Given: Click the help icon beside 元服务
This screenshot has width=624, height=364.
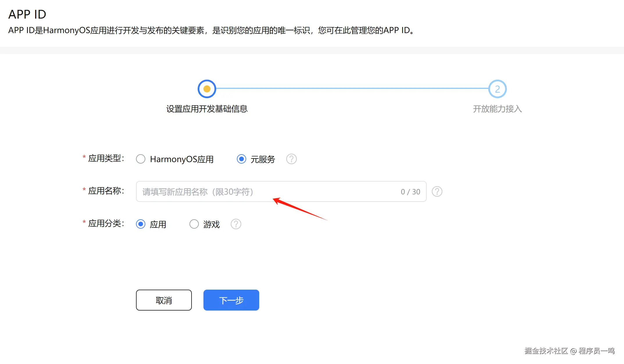Looking at the screenshot, I should (291, 159).
